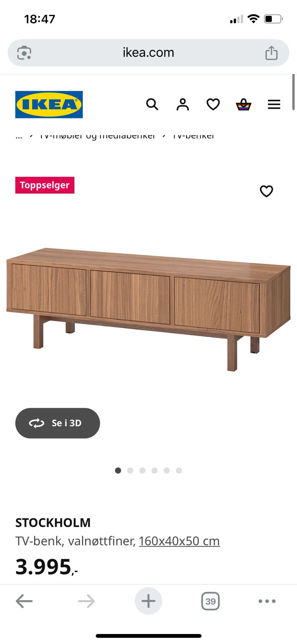Image resolution: width=297 pixels, height=644 pixels.
Task: Open the hamburger menu icon
Action: [x=274, y=105]
